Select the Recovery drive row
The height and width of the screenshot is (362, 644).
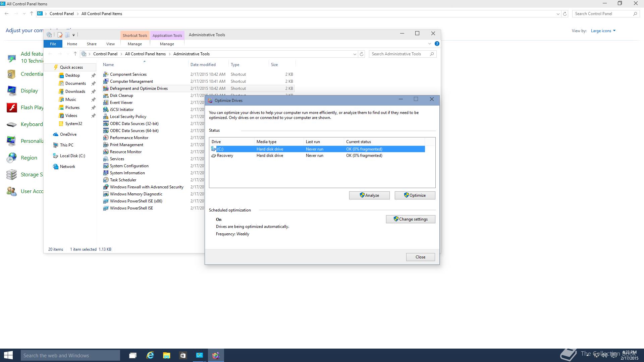(317, 156)
